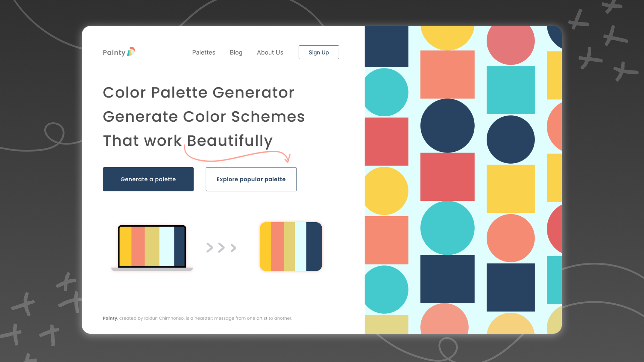Screen dimensions: 644x362
Task: Click the Generate a palette button
Action: [148, 179]
